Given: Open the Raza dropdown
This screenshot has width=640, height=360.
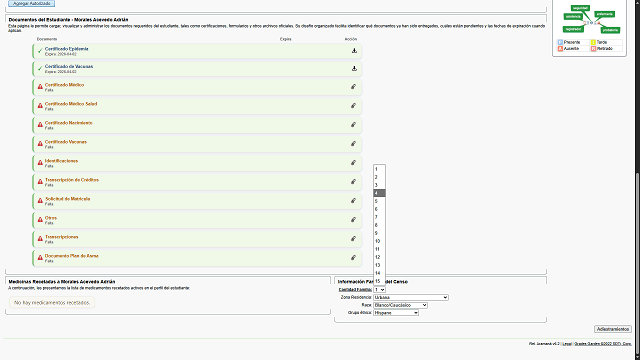Looking at the screenshot, I should [400, 305].
